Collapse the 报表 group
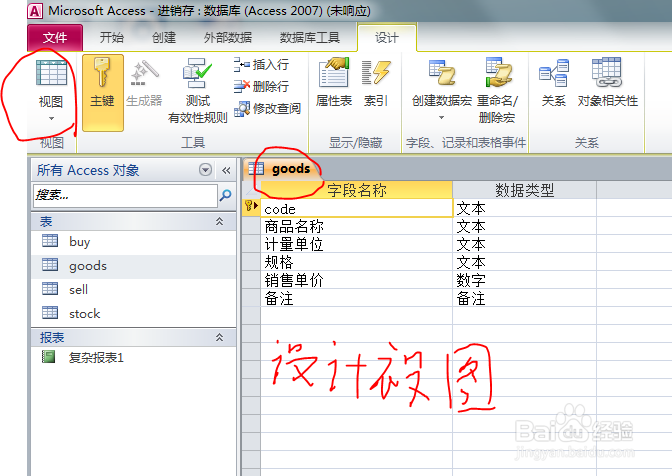 [219, 338]
